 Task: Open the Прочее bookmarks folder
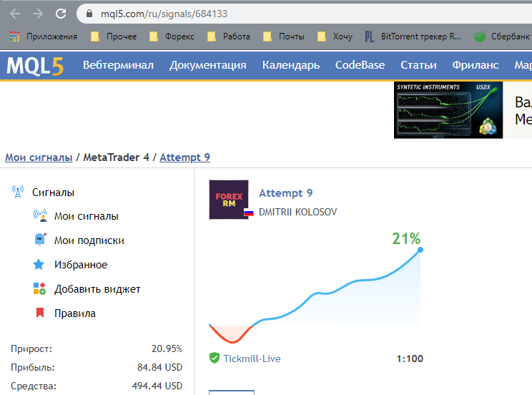tap(114, 36)
